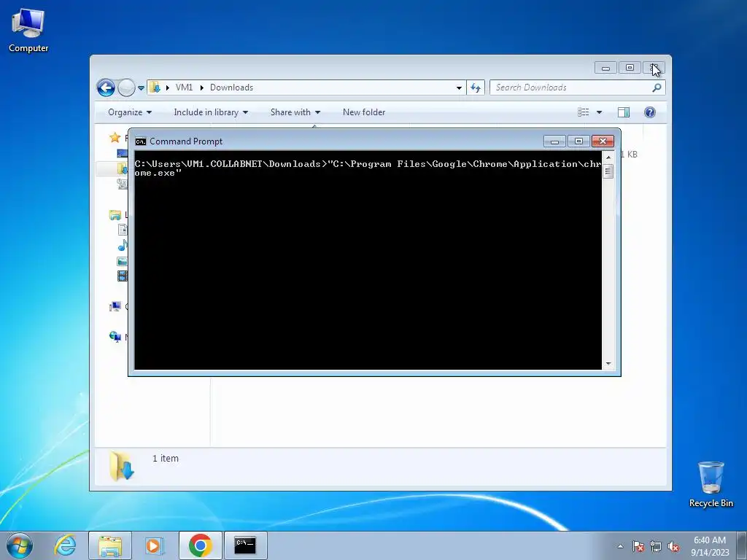The height and width of the screenshot is (560, 747).
Task: Select the Pictures library icon in the sidebar
Action: click(x=123, y=261)
